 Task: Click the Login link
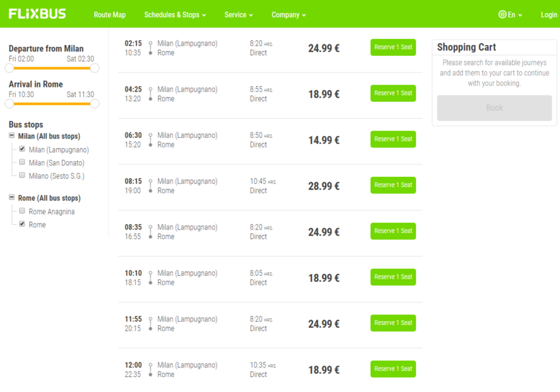pos(548,14)
